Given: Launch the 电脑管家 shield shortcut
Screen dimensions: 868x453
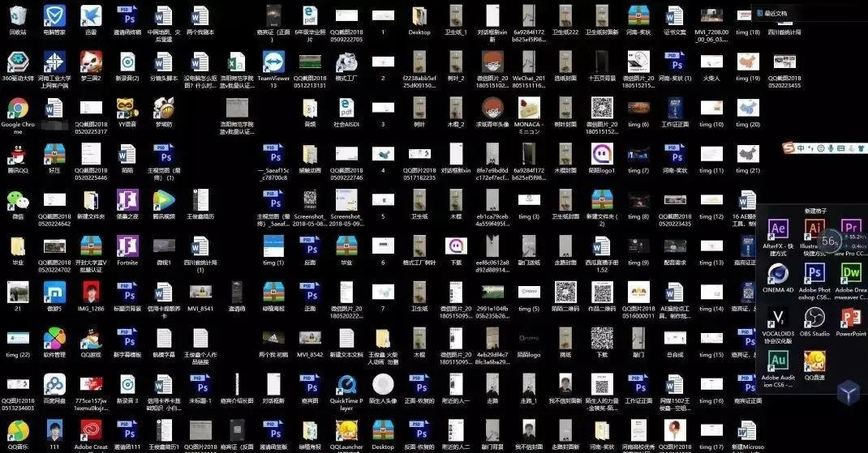Looking at the screenshot, I should [54, 16].
